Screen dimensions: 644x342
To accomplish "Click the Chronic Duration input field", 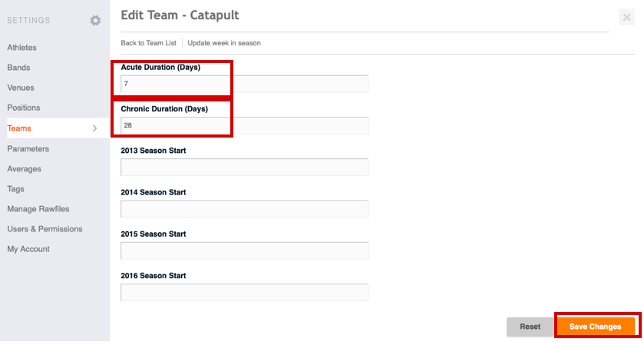I will click(244, 125).
